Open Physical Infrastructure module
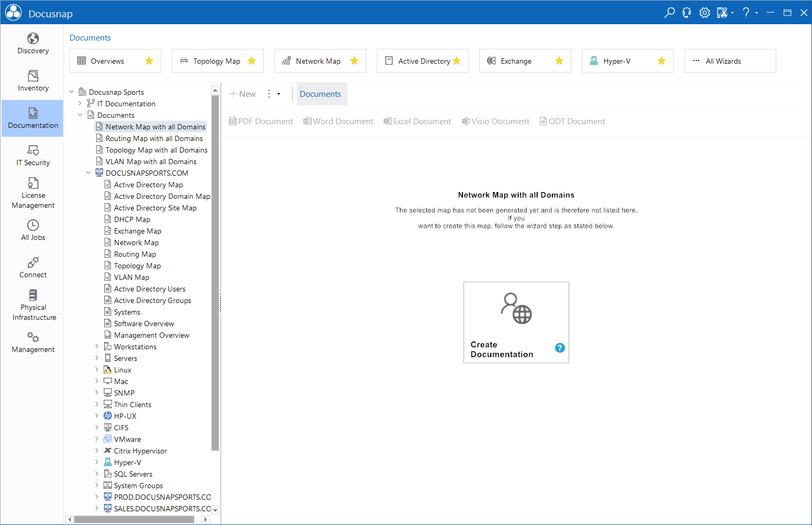 (x=33, y=305)
